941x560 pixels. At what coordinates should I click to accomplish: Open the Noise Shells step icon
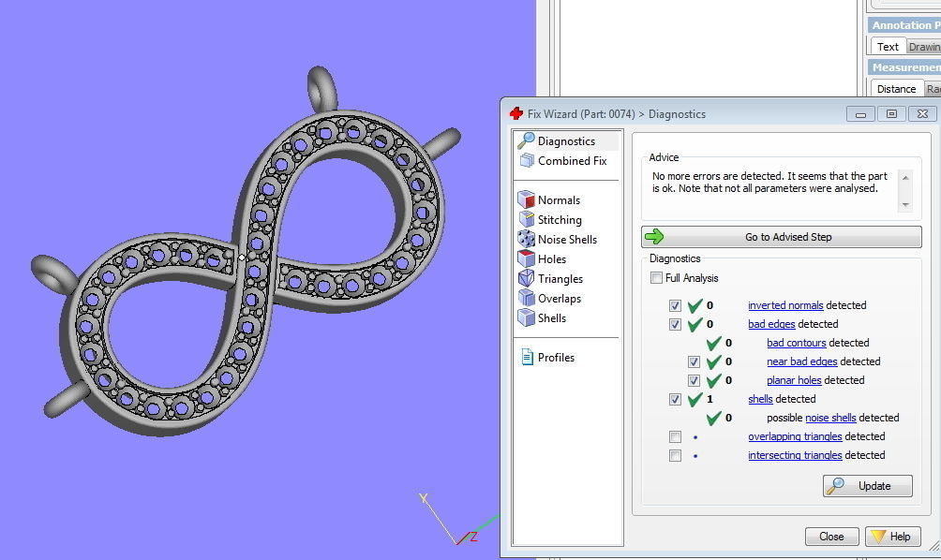coord(526,239)
